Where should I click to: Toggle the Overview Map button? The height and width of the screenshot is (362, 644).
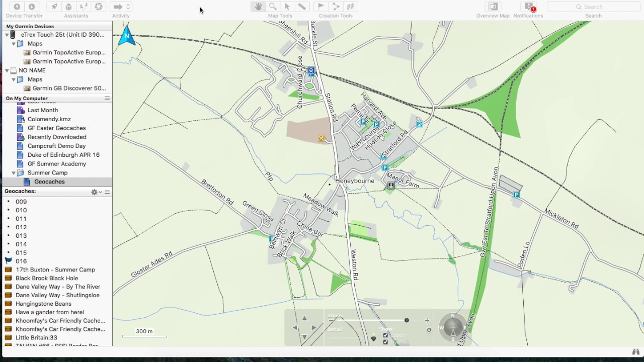493,7
